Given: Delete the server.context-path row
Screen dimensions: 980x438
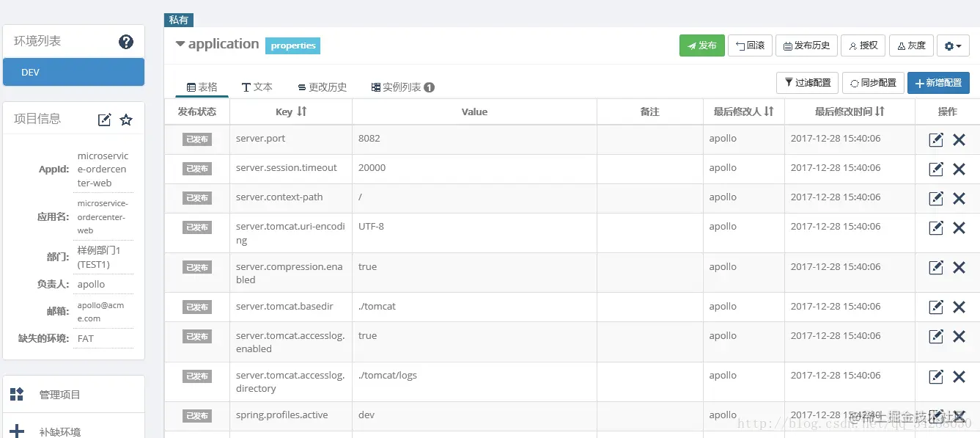Looking at the screenshot, I should 959,198.
